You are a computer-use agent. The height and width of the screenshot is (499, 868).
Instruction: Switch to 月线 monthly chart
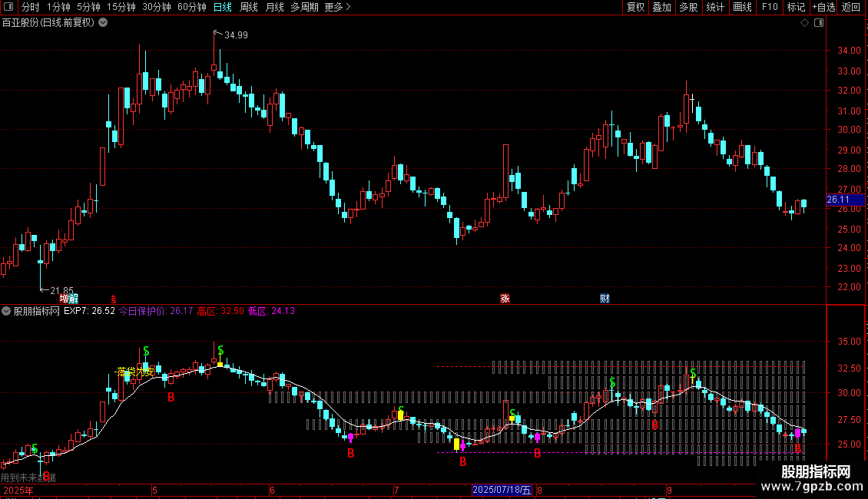point(274,7)
